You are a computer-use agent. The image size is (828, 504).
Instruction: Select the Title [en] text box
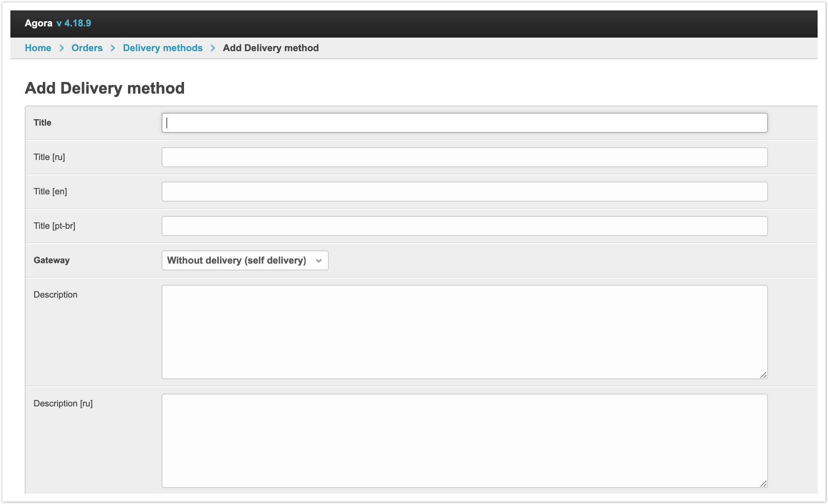[464, 192]
